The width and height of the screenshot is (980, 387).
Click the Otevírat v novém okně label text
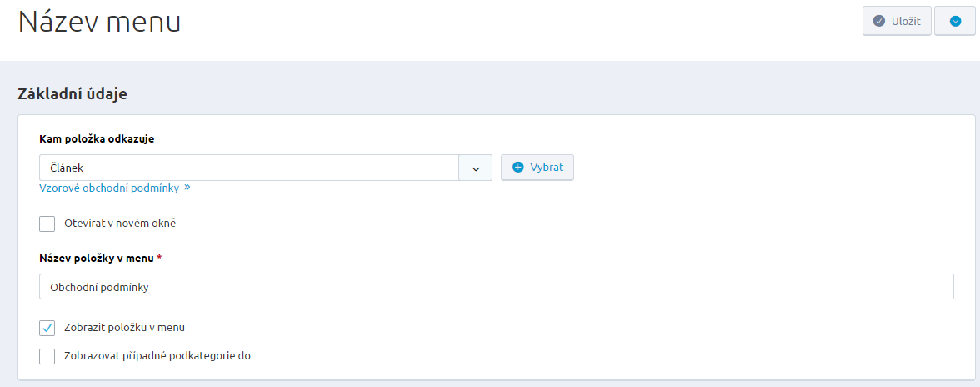point(120,224)
